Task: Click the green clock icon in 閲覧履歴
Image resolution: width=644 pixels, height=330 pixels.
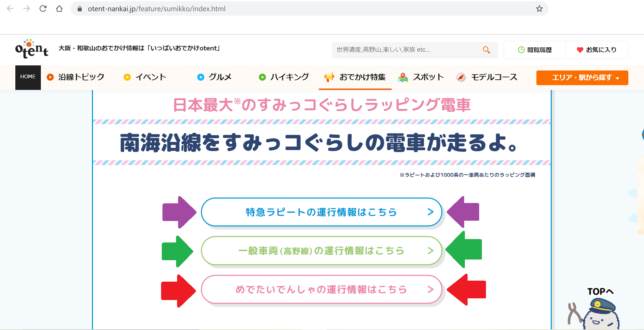Action: [521, 50]
